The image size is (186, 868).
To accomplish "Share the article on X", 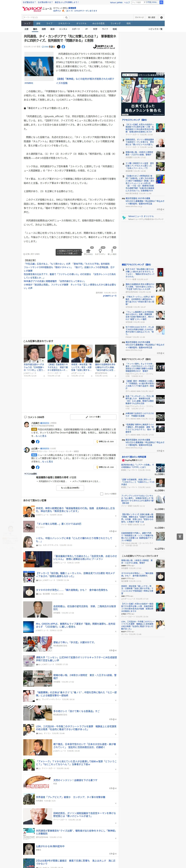I will (59, 47).
